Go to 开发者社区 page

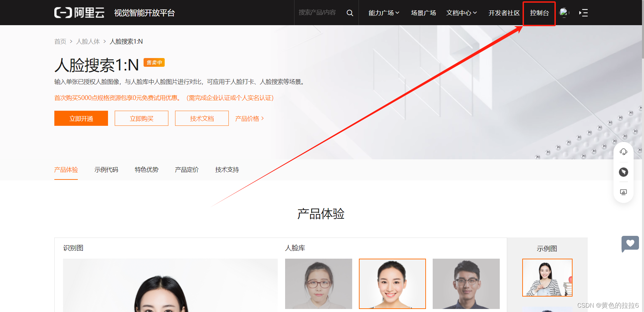coord(504,13)
